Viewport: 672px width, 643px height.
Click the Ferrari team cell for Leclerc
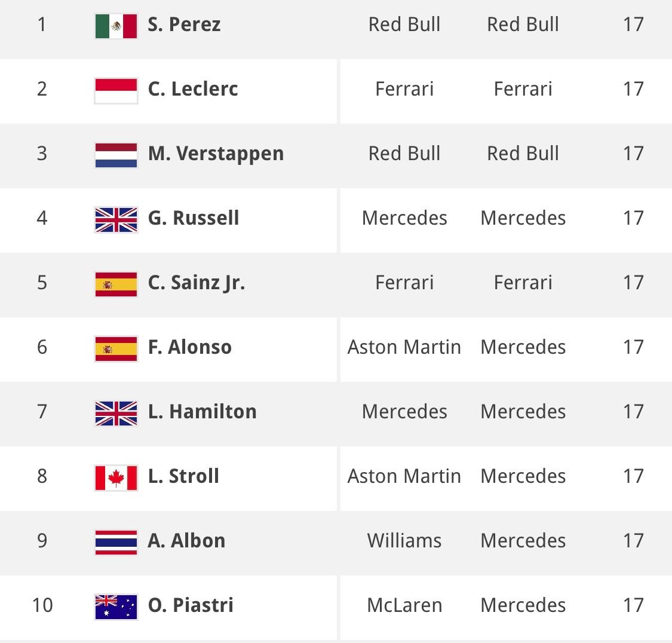404,89
